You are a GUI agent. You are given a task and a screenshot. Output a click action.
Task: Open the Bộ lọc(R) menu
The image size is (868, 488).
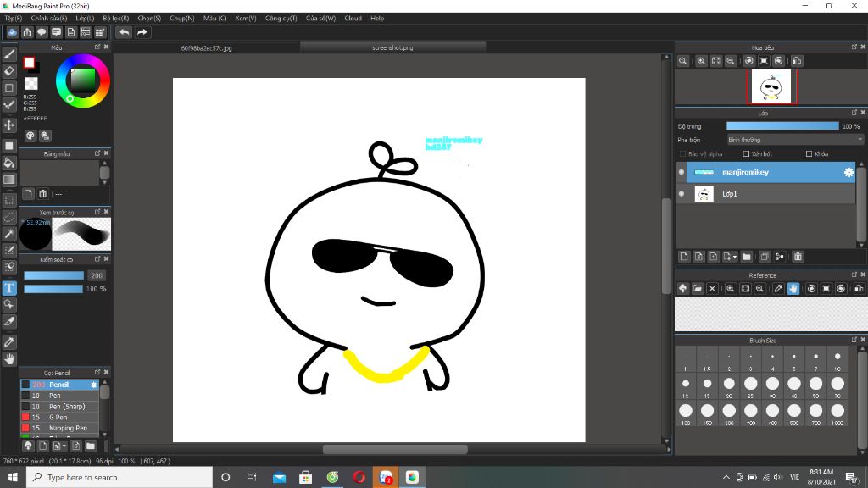click(115, 18)
